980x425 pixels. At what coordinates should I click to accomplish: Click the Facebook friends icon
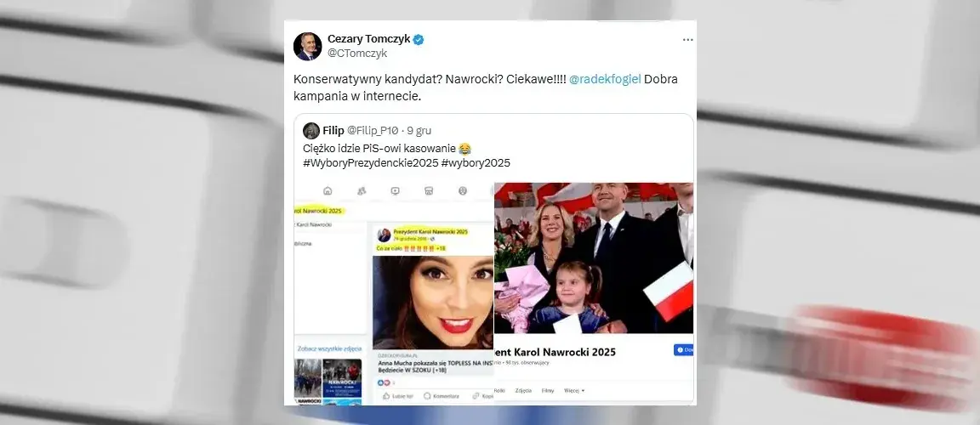362,191
